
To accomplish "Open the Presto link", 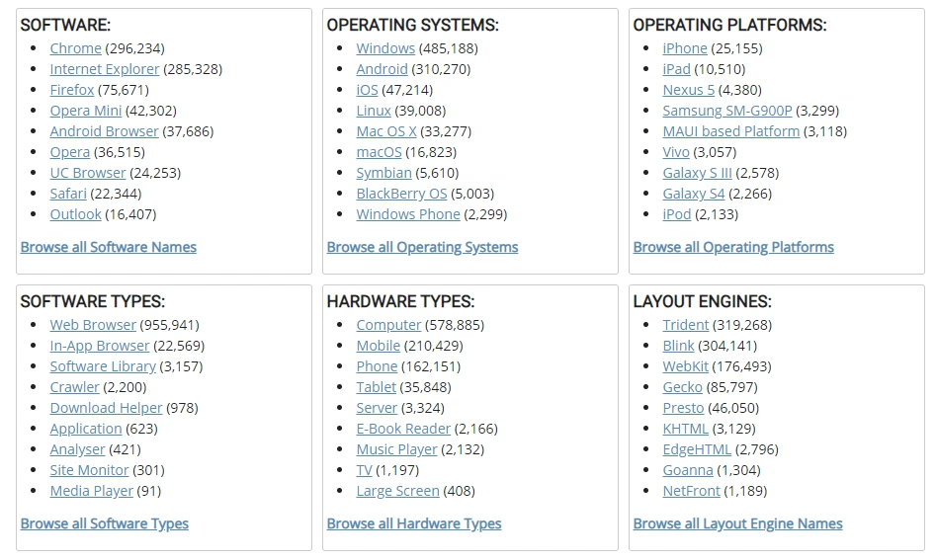I will click(x=684, y=408).
